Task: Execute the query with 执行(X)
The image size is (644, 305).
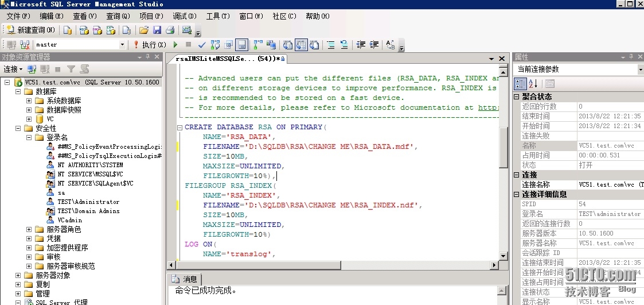Action: click(x=150, y=44)
